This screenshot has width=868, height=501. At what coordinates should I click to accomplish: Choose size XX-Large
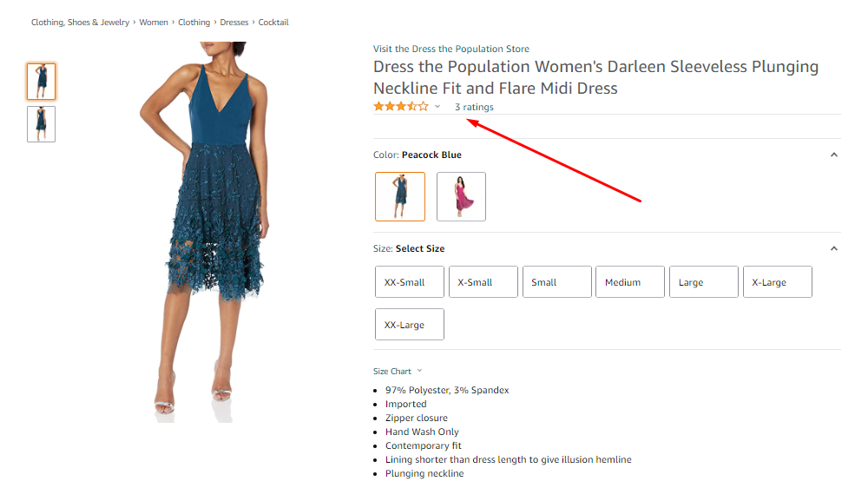click(x=410, y=325)
